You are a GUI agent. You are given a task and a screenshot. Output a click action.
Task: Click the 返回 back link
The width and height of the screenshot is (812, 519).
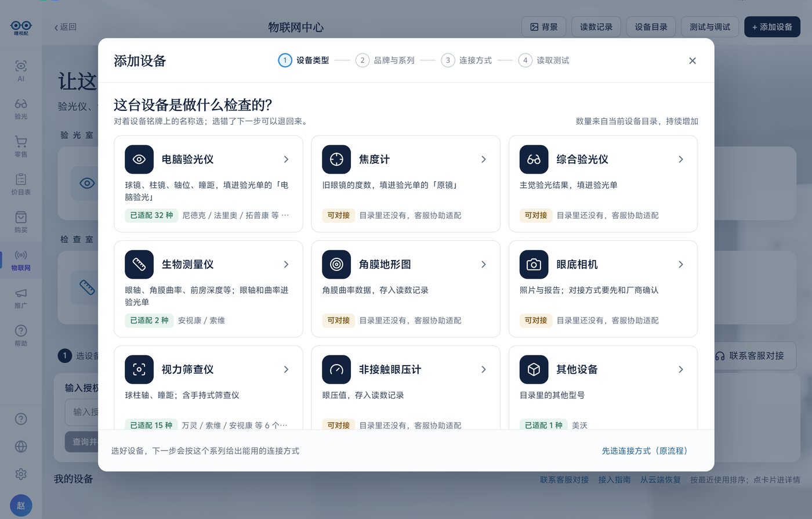[x=66, y=27]
